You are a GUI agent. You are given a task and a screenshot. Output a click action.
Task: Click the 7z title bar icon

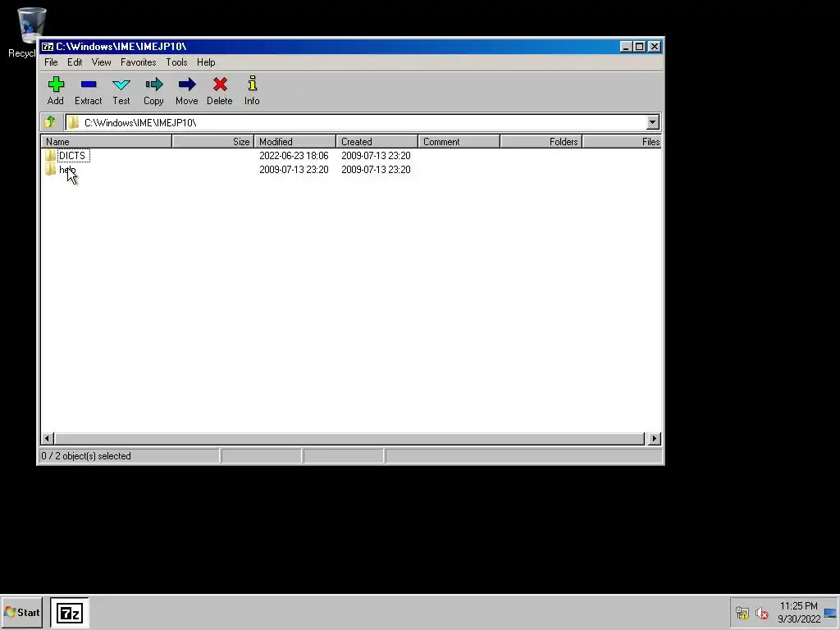click(48, 47)
